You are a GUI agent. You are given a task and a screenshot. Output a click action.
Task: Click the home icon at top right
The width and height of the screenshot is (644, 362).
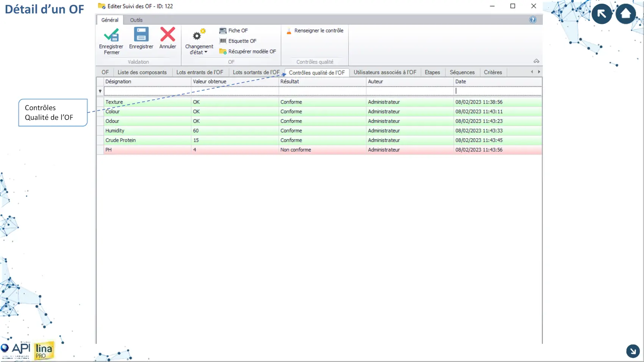(x=625, y=14)
